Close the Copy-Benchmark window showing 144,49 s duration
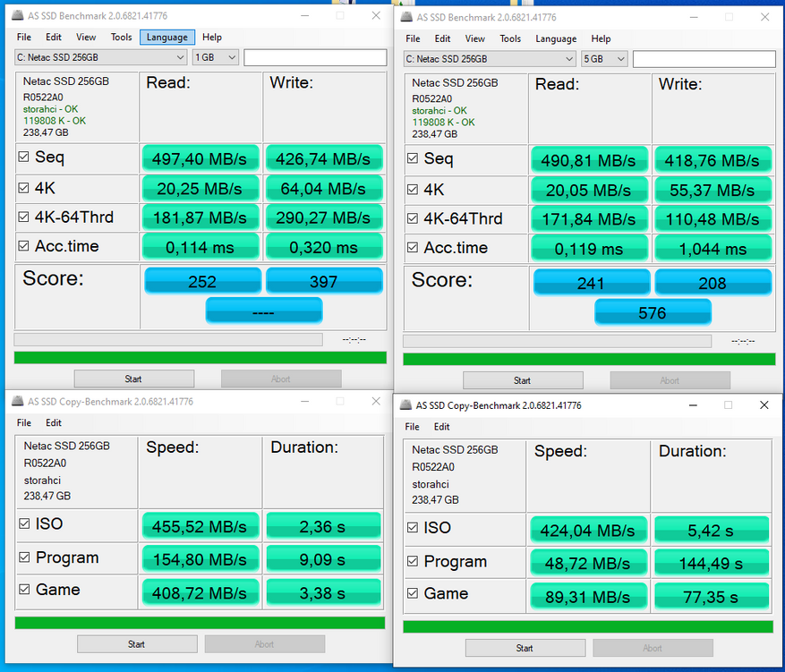785x672 pixels. [x=764, y=405]
